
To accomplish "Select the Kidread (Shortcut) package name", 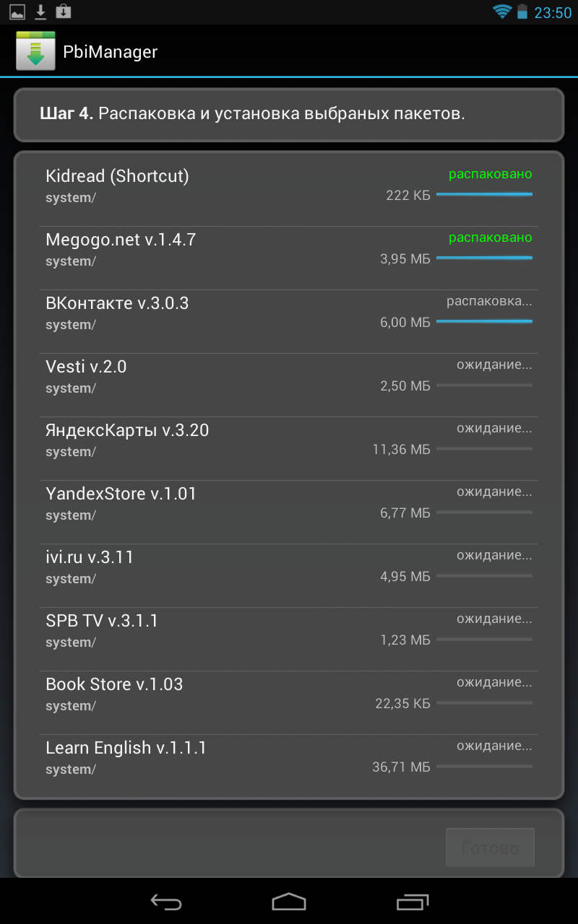I will [x=117, y=176].
